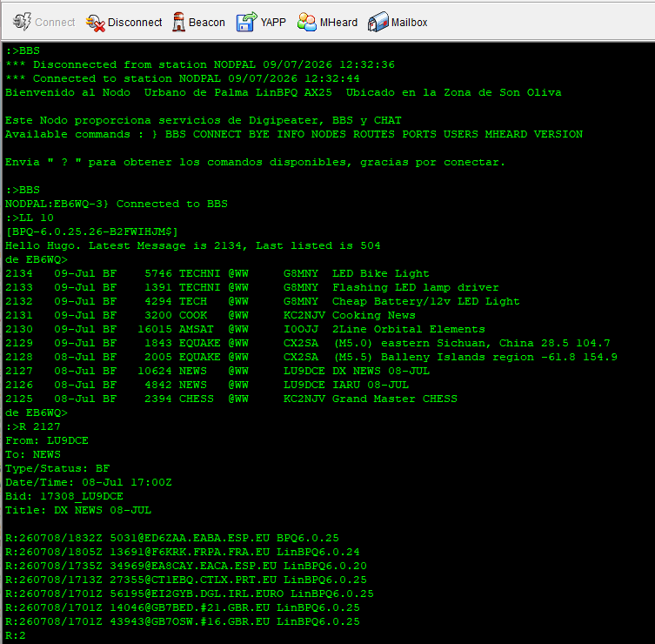Click message 2130 2Line Orbital Elements line
Image resolution: width=655 pixels, height=644 pixels.
coord(245,329)
